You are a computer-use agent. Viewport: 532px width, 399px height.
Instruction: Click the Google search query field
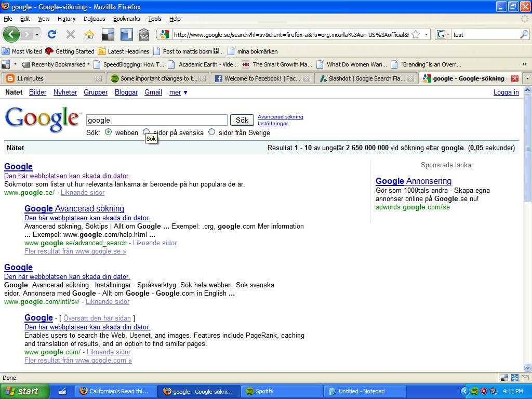pyautogui.click(x=157, y=120)
